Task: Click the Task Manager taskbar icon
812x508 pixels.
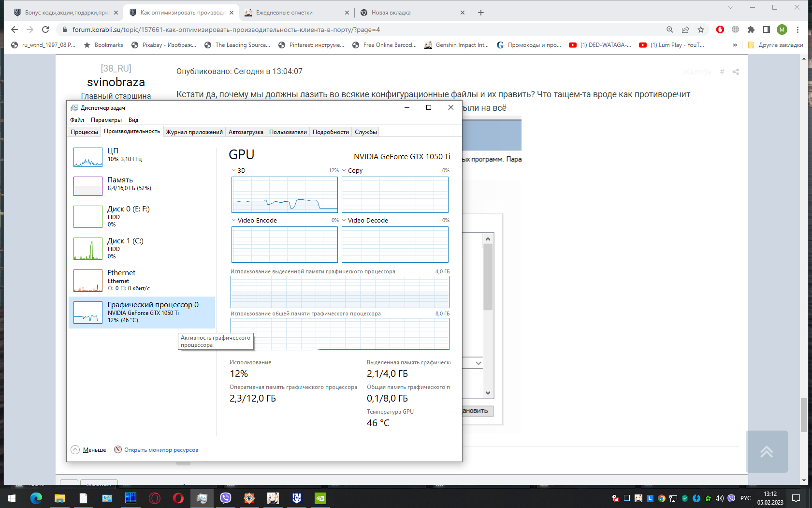Action: [x=202, y=498]
